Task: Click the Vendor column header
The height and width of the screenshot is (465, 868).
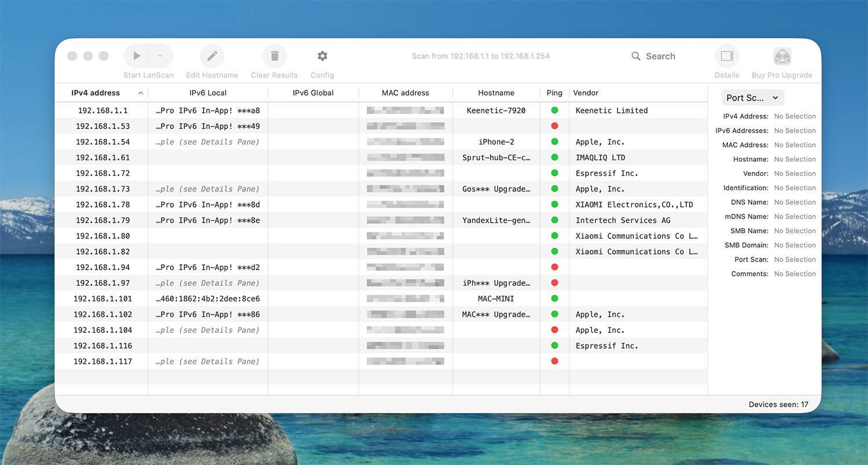Action: pyautogui.click(x=586, y=93)
